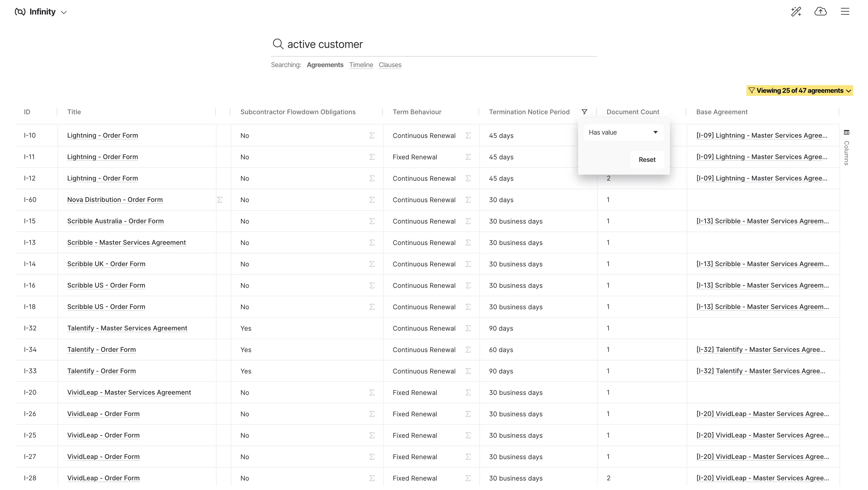Click the search magnifier icon
The image size is (868, 490).
pyautogui.click(x=278, y=44)
